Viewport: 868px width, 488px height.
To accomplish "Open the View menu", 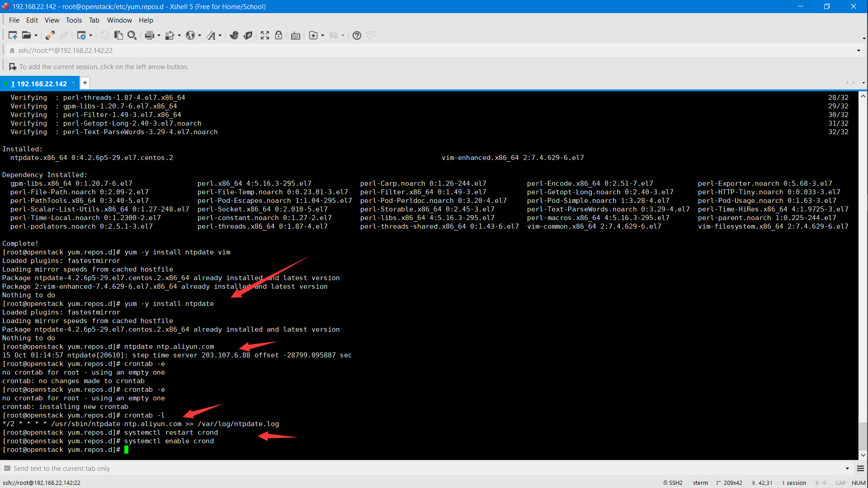I will click(52, 20).
